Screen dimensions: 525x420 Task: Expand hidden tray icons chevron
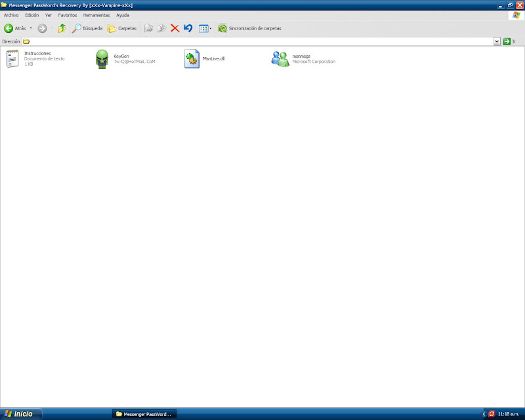484,414
